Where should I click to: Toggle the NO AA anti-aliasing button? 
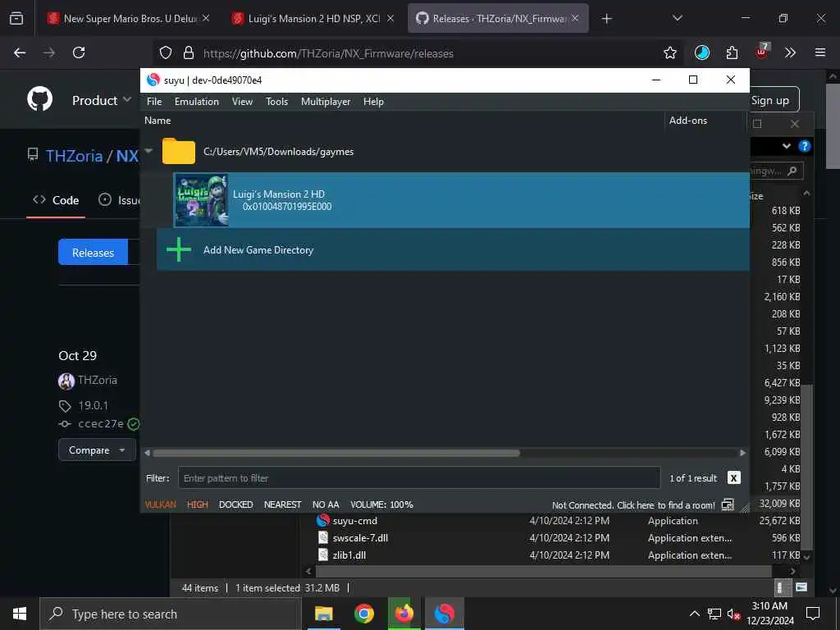point(326,504)
